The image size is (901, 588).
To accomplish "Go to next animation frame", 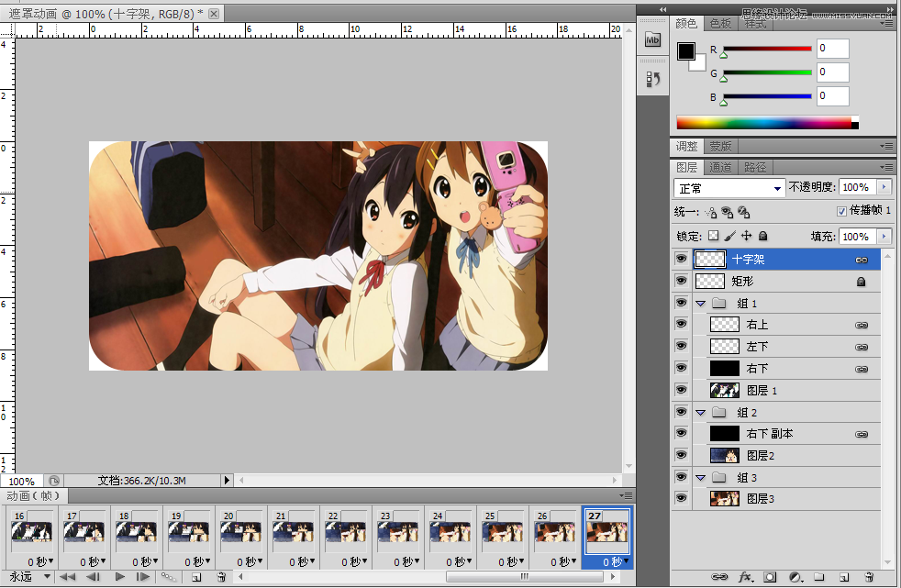I will pyautogui.click(x=143, y=576).
